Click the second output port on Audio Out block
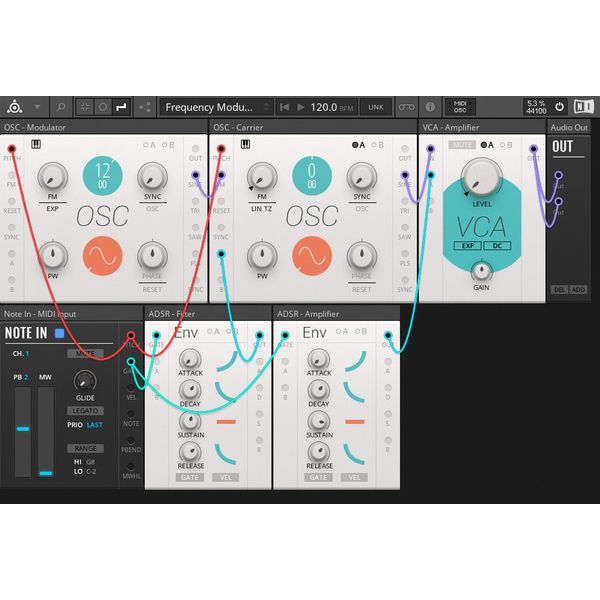The width and height of the screenshot is (600, 600). click(x=559, y=201)
